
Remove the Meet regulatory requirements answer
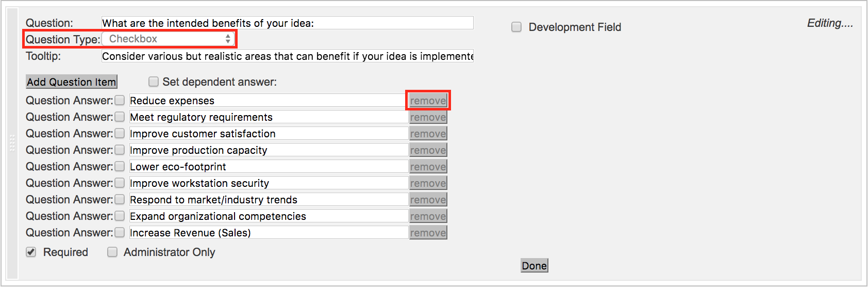point(428,117)
